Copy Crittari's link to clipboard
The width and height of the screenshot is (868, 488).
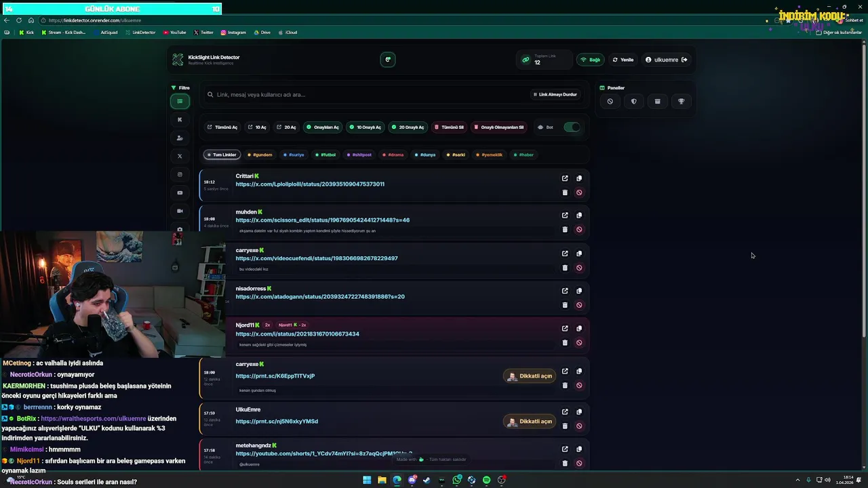[x=579, y=178]
